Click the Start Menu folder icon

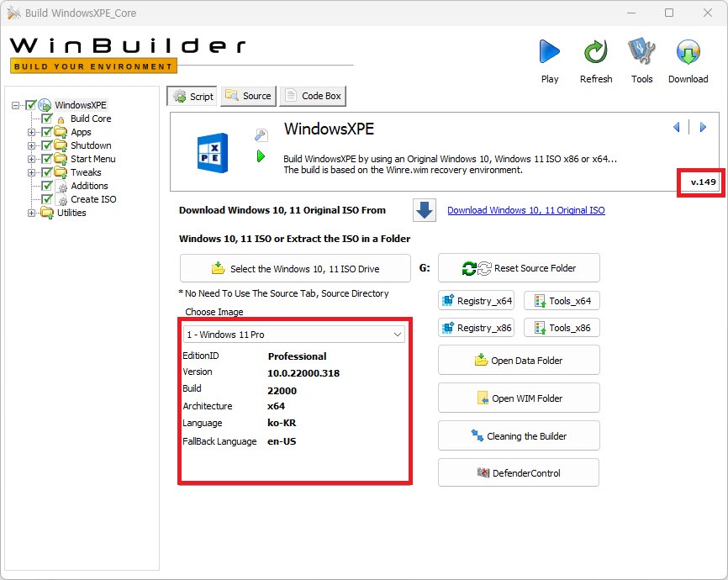pos(61,159)
